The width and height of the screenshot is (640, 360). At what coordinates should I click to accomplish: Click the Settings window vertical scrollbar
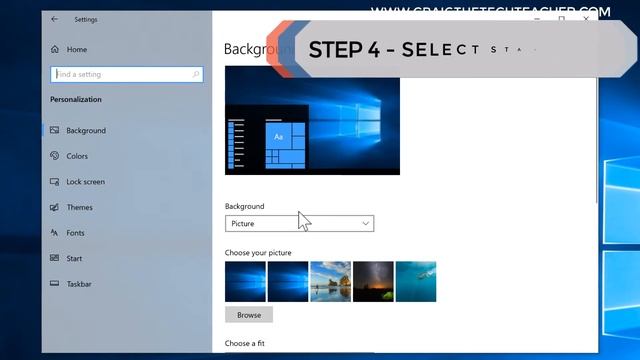coord(597,139)
